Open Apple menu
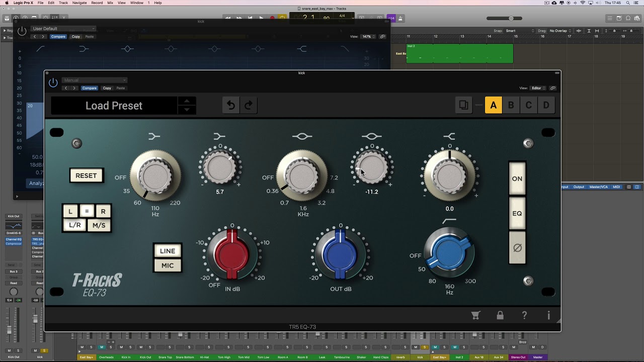This screenshot has height=362, width=644. point(7,3)
